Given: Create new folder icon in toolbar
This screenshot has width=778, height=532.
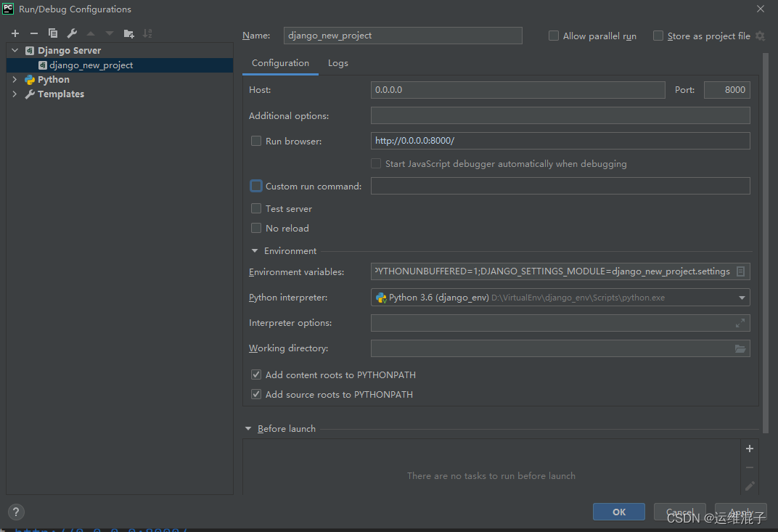Looking at the screenshot, I should (128, 33).
